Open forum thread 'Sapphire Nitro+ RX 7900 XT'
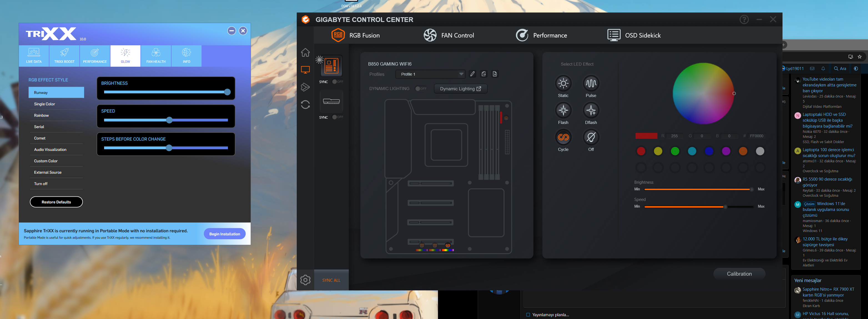Image resolution: width=868 pixels, height=319 pixels. 828,292
